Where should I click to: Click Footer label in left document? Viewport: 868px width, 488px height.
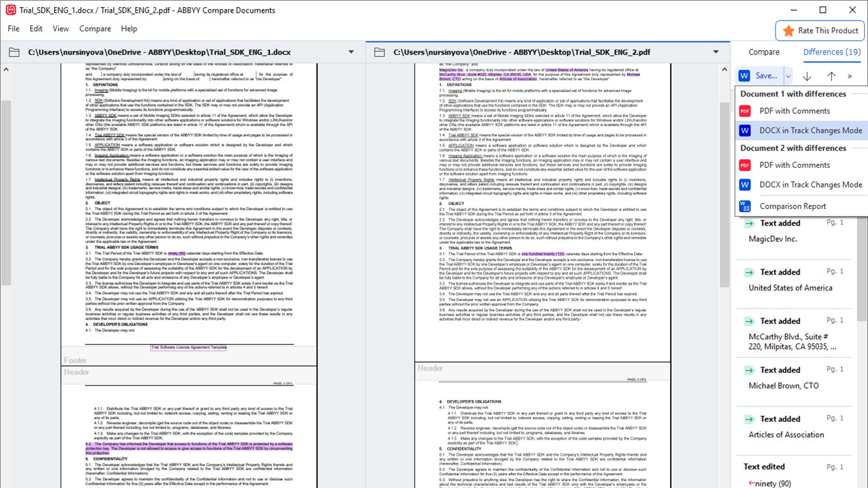point(75,360)
